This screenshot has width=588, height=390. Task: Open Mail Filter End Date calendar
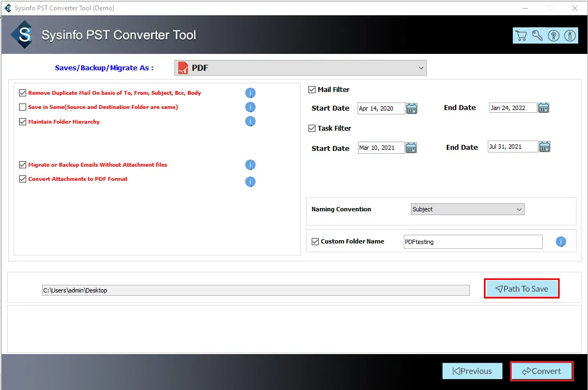543,108
